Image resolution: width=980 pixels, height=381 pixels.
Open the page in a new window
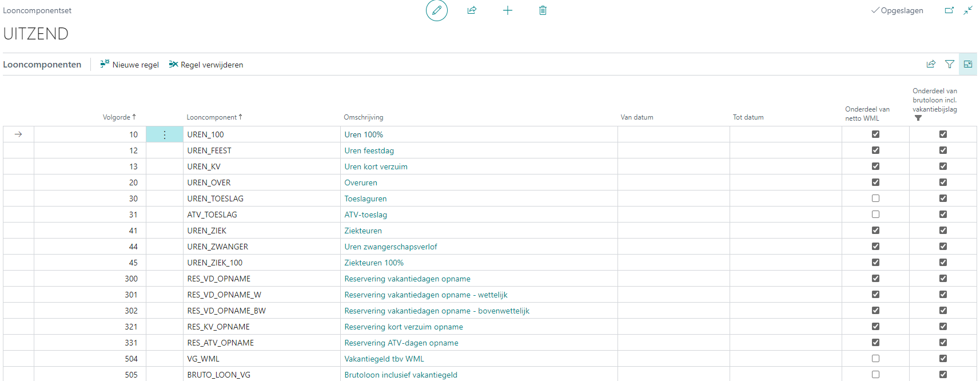click(x=949, y=10)
